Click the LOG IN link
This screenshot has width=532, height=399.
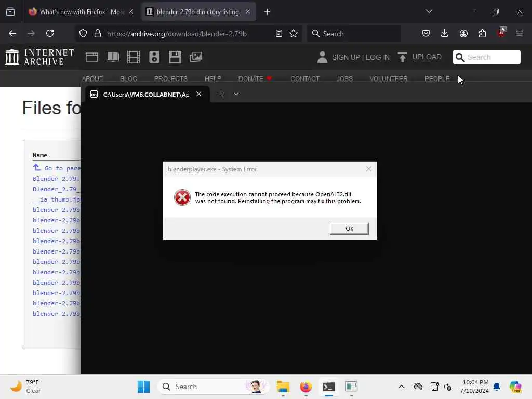pyautogui.click(x=378, y=57)
